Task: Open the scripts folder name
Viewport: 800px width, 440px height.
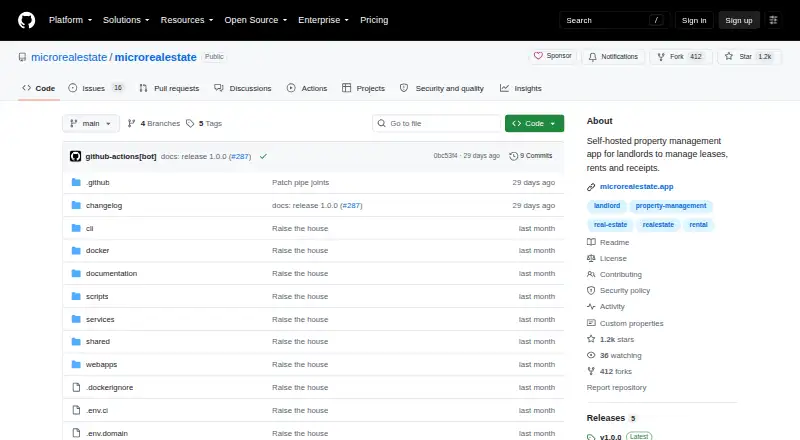Action: coord(97,297)
